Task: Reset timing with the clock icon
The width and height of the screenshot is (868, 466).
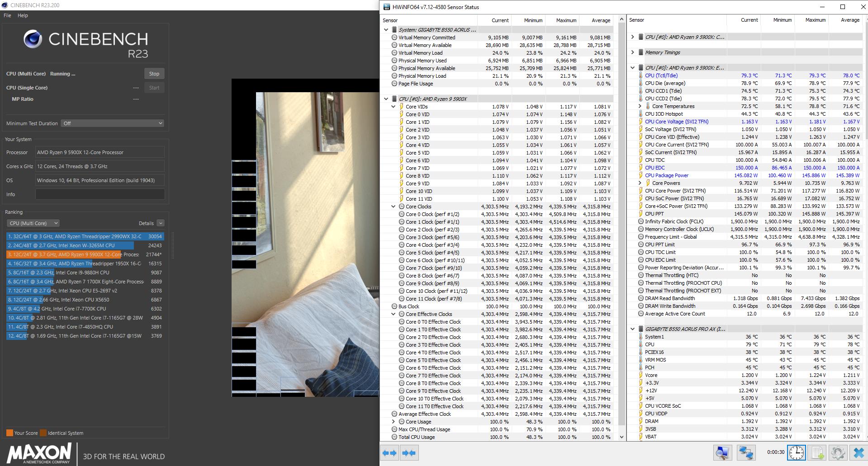Action: pos(796,453)
